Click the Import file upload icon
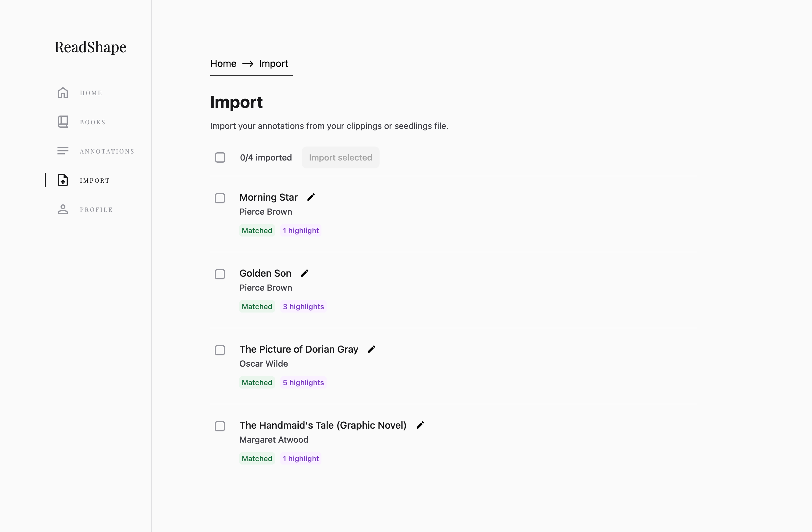 point(63,180)
